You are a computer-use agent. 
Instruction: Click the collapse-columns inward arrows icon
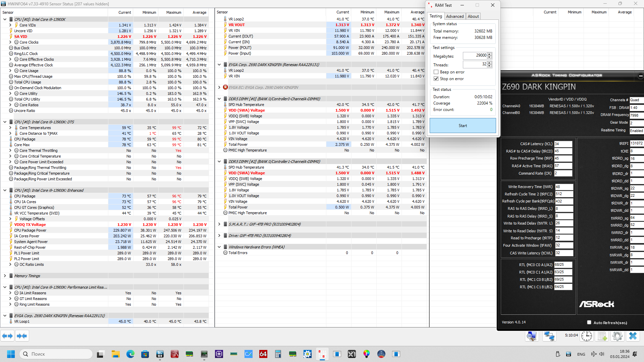(22, 336)
